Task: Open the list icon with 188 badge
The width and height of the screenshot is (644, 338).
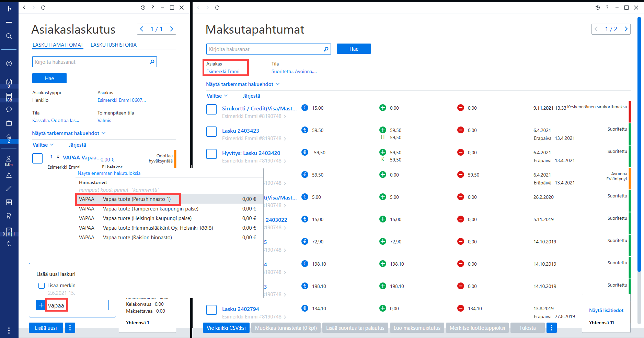Action: pyautogui.click(x=9, y=97)
